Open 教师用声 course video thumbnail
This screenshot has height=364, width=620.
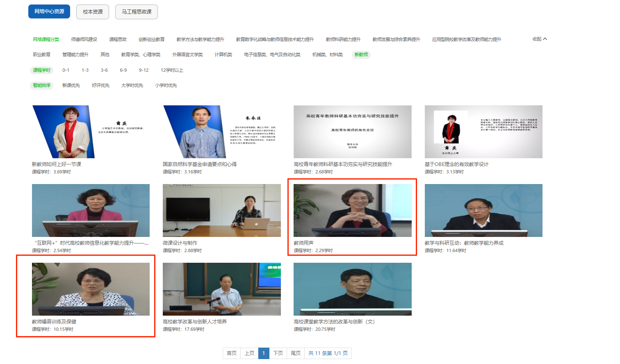[x=352, y=210]
